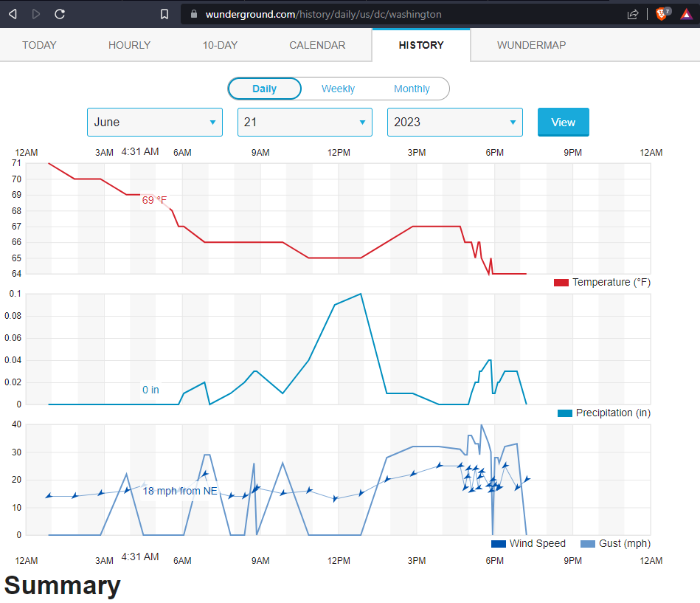Click the Summary heading
This screenshot has width=700, height=603.
(x=63, y=585)
